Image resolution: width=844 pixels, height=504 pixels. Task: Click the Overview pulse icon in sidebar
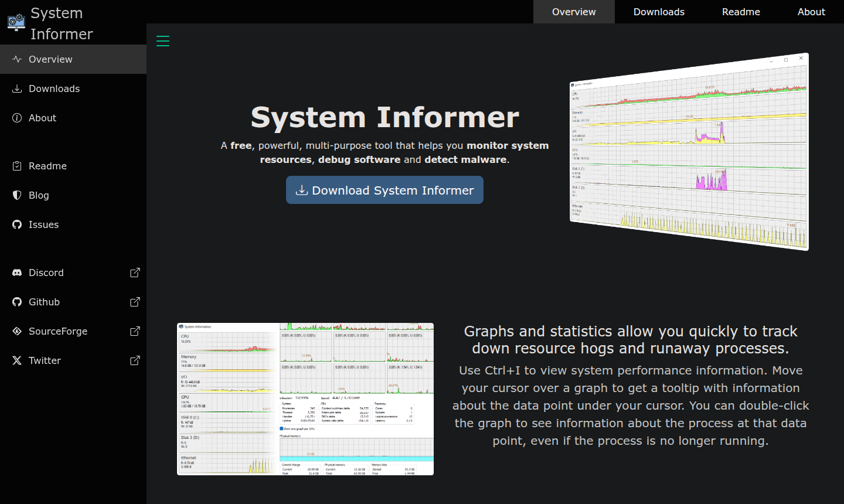pyautogui.click(x=17, y=59)
